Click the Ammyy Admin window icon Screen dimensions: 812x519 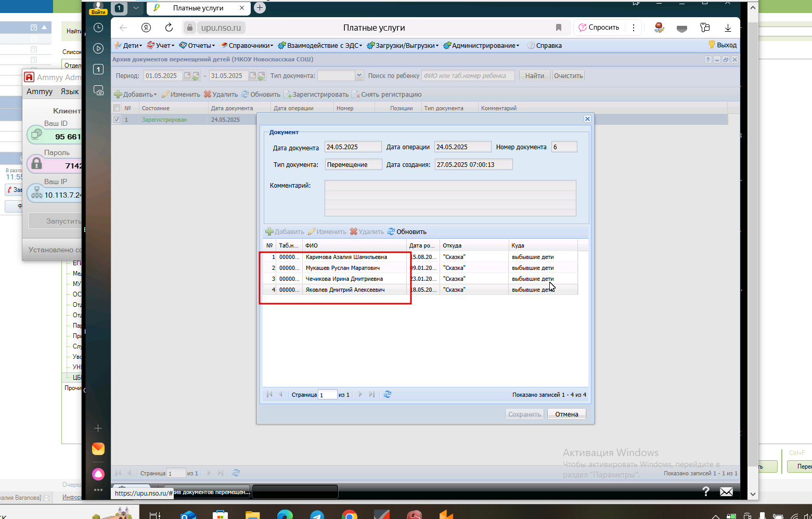tap(29, 77)
